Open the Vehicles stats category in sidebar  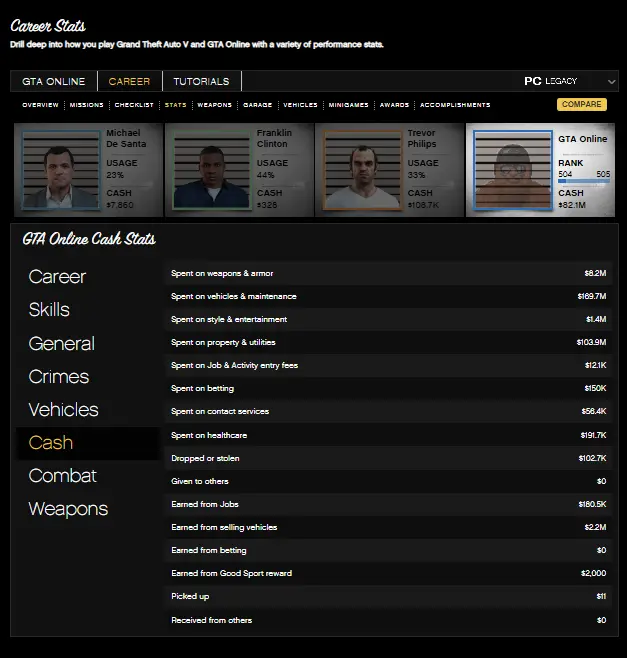(63, 410)
